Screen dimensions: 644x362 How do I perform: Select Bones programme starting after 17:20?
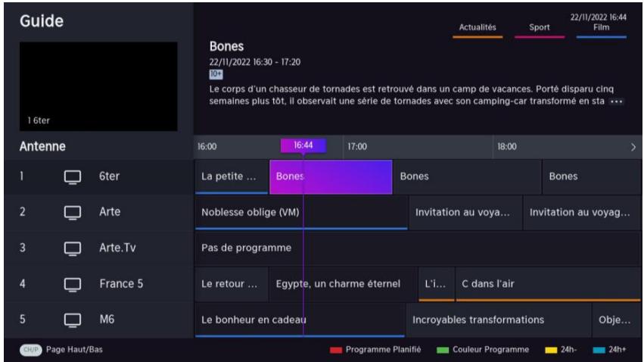tap(467, 176)
